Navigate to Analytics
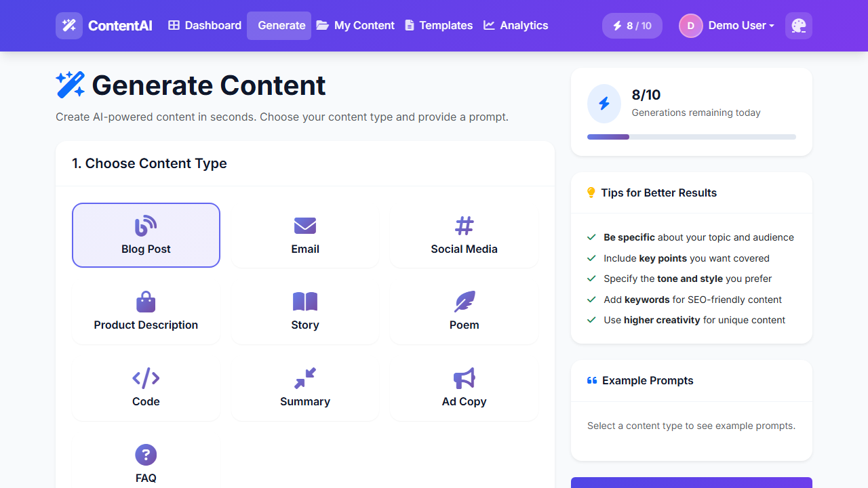The image size is (868, 488). click(x=515, y=26)
